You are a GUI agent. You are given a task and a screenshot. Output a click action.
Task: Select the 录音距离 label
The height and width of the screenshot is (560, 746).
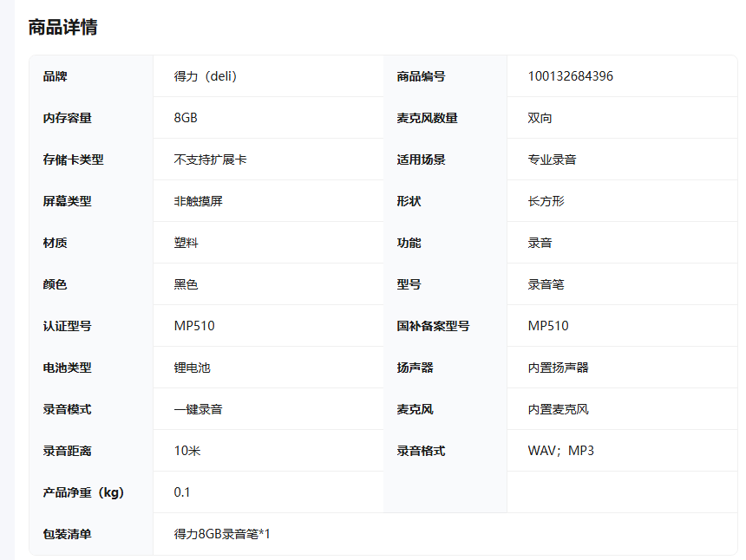67,451
